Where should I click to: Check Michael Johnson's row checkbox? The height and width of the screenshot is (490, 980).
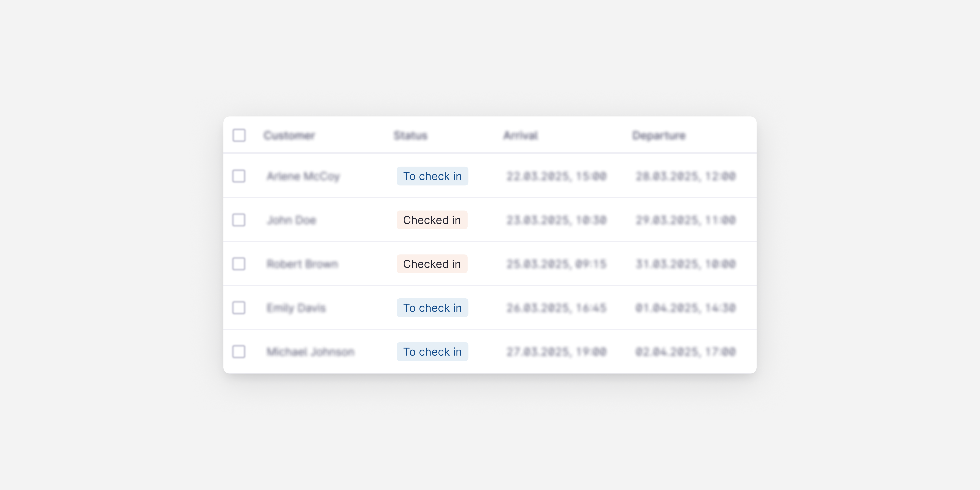click(x=239, y=352)
